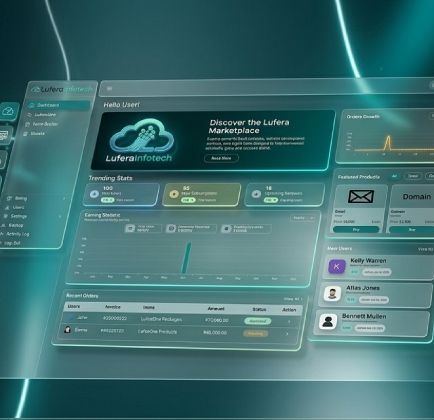Click the 'Featured Products' heading
This screenshot has height=420, width=434.
pyautogui.click(x=359, y=177)
